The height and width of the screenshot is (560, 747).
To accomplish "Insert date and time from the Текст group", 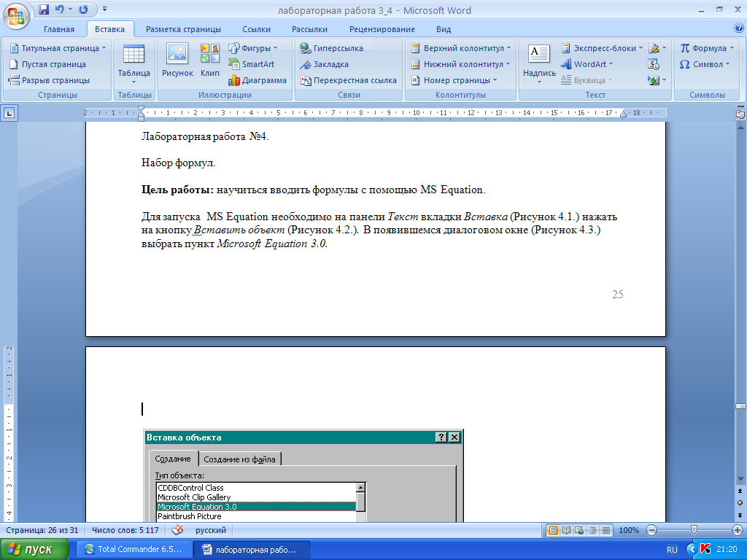I will pyautogui.click(x=654, y=64).
